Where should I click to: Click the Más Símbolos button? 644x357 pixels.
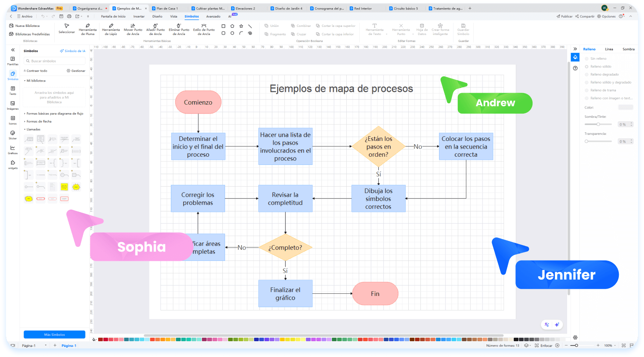click(54, 334)
